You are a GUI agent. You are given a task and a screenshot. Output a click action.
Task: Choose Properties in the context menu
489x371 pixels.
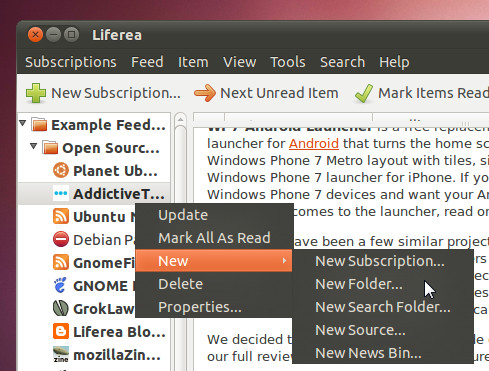pyautogui.click(x=214, y=307)
